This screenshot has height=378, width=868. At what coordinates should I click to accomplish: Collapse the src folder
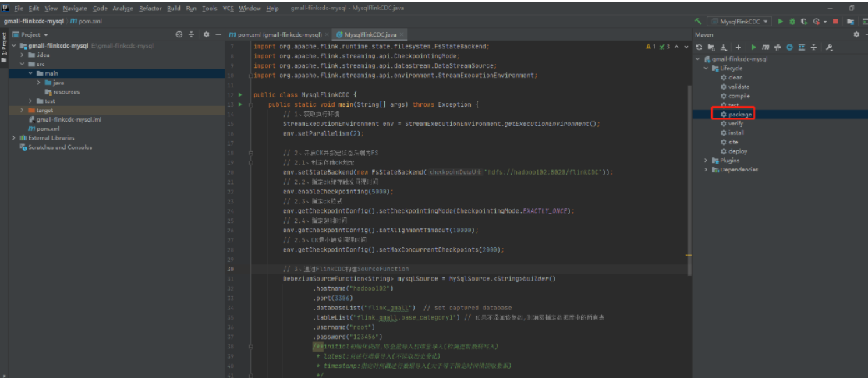23,64
